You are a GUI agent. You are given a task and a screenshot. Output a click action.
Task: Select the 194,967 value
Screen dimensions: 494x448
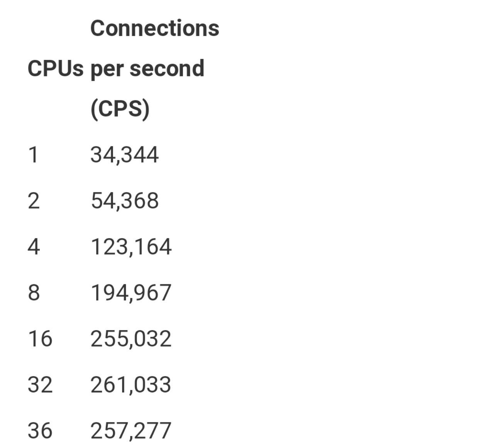pyautogui.click(x=131, y=292)
